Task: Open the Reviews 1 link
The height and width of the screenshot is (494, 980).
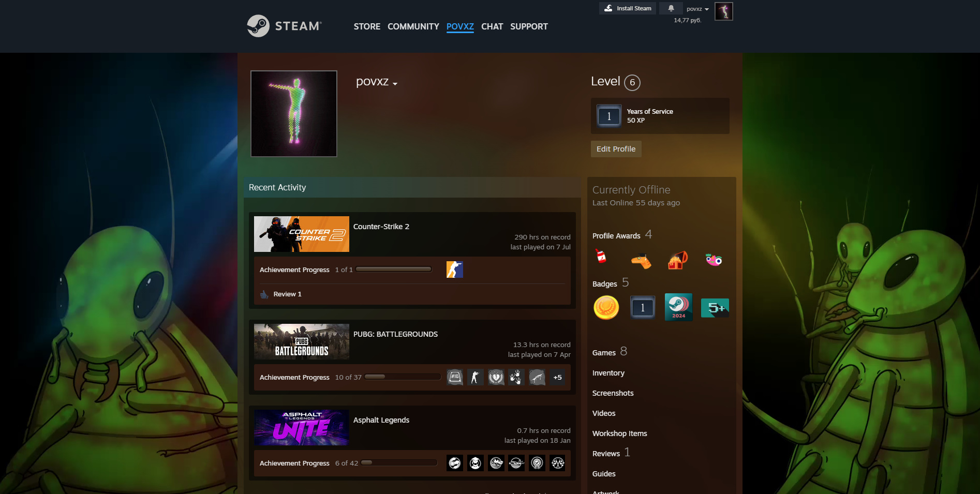Action: click(x=611, y=453)
